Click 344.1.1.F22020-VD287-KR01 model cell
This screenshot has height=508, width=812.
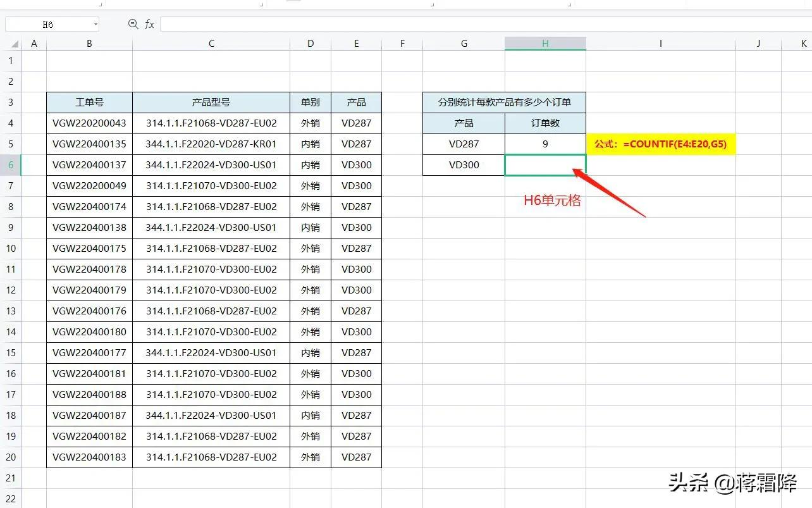(x=211, y=144)
